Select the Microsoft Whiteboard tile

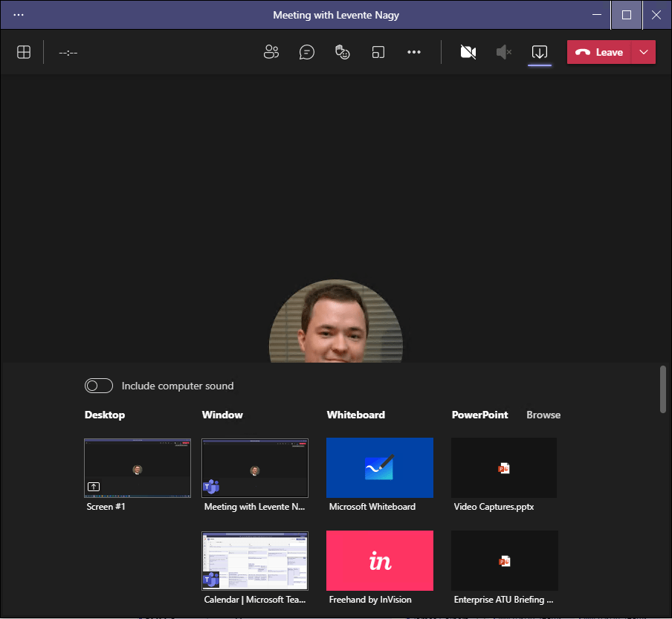click(x=380, y=467)
